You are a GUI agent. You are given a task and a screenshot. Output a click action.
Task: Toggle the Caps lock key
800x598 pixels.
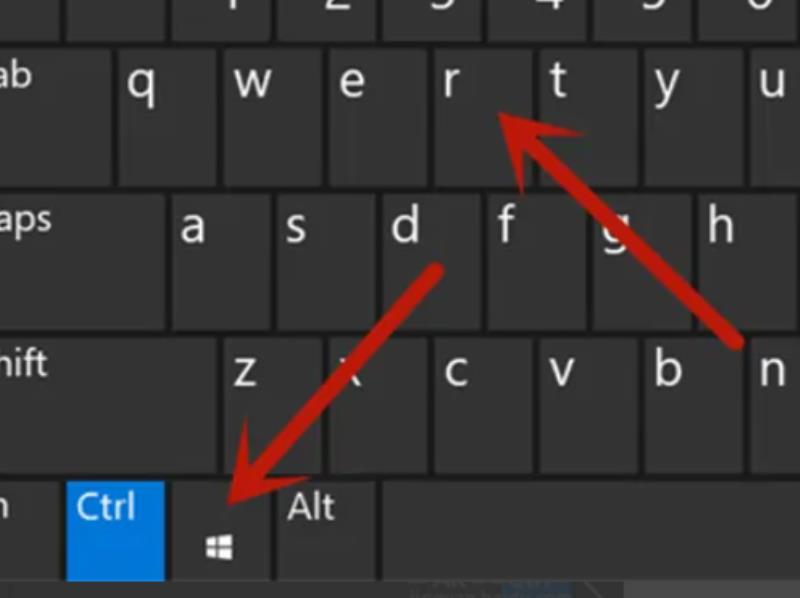coord(82,262)
